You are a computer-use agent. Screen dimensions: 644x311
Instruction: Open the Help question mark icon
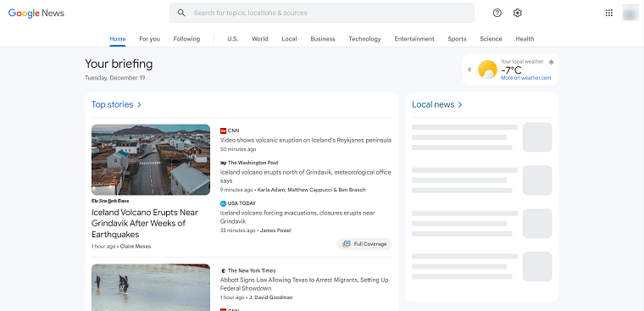click(497, 13)
